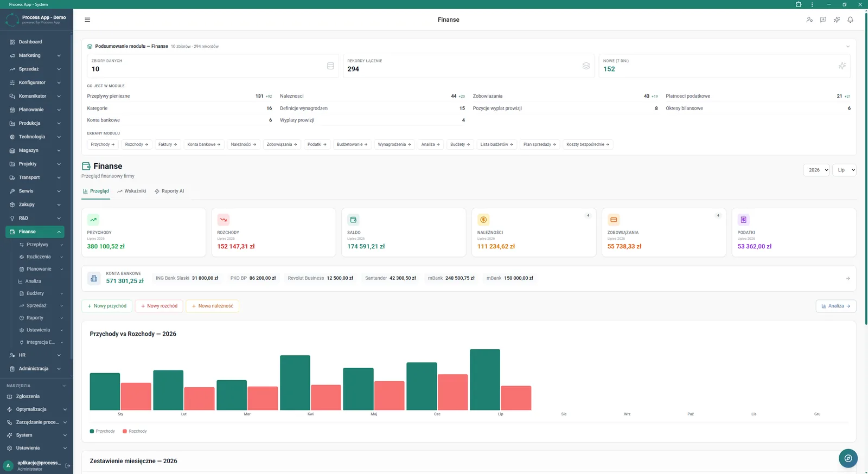Switch to the Wskaźniki tab

pos(132,191)
